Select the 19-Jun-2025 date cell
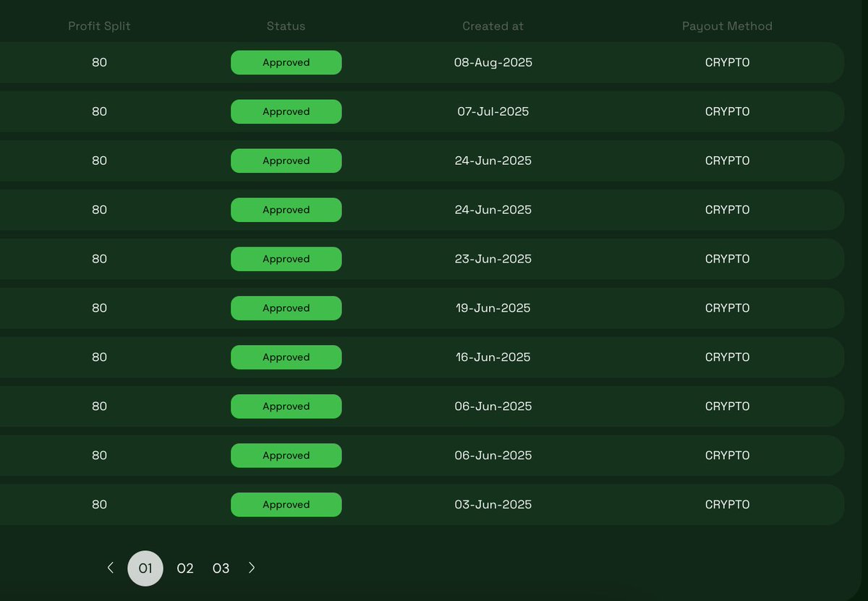 493,308
